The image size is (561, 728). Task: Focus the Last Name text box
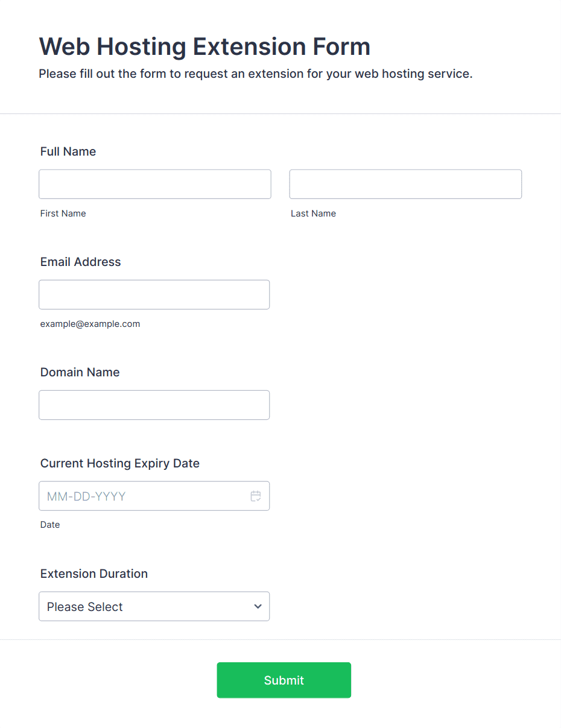tap(405, 184)
